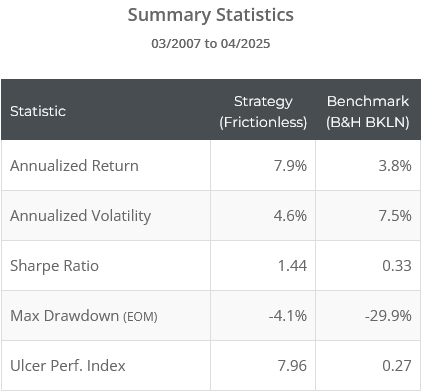The width and height of the screenshot is (421, 391).
Task: Click the benchmark volatility value 7.5%
Action: coord(395,216)
